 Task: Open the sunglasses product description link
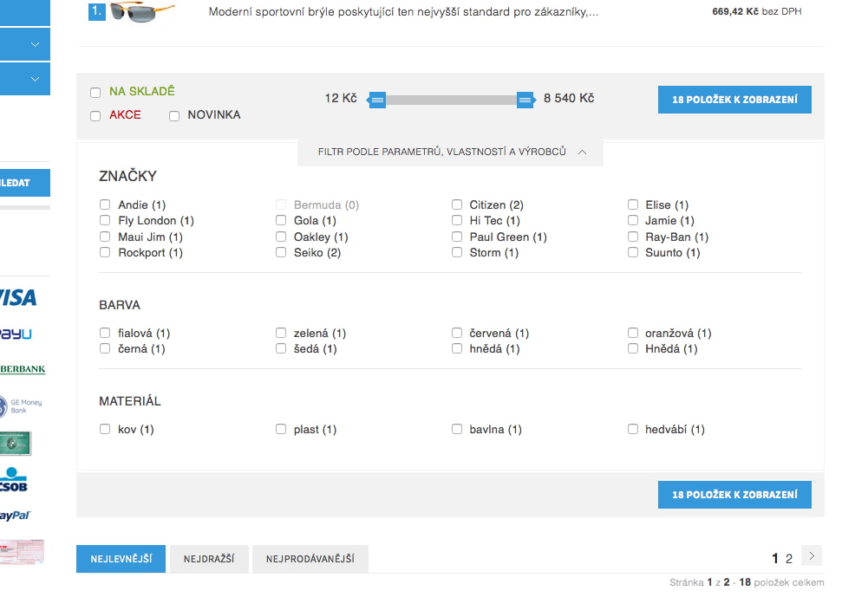tap(403, 11)
